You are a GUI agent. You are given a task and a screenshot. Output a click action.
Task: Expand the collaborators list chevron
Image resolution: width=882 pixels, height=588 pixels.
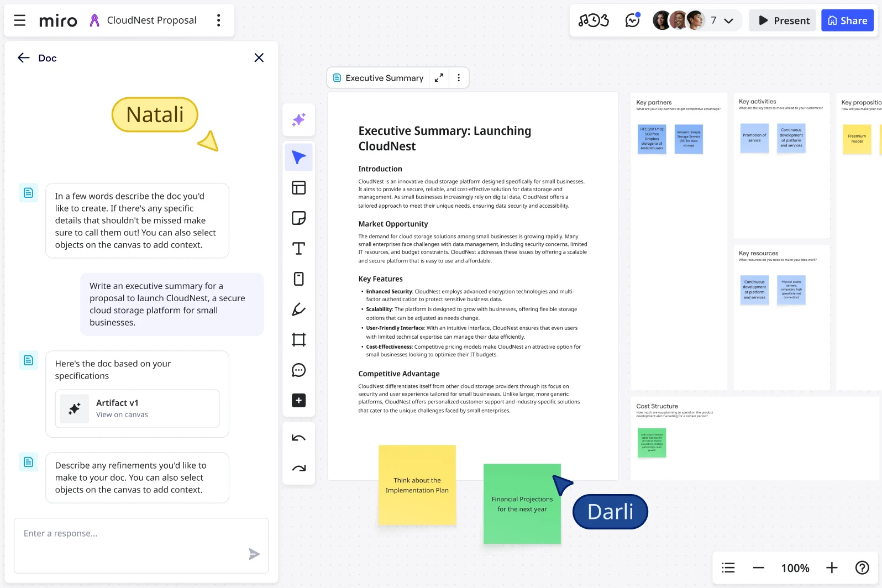tap(728, 21)
